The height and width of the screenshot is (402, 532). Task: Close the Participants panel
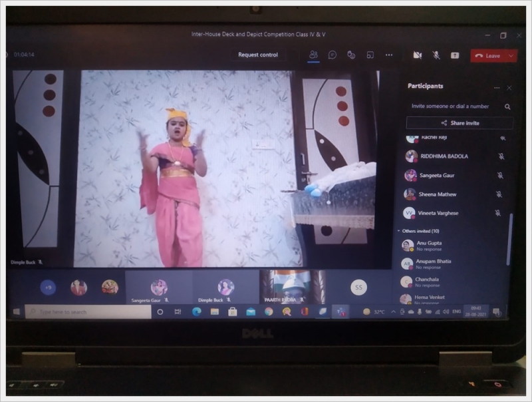pos(509,88)
